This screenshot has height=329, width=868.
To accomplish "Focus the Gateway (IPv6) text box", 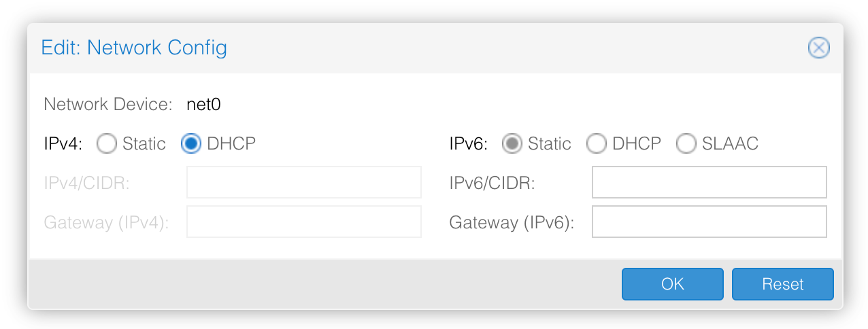I will 710,222.
